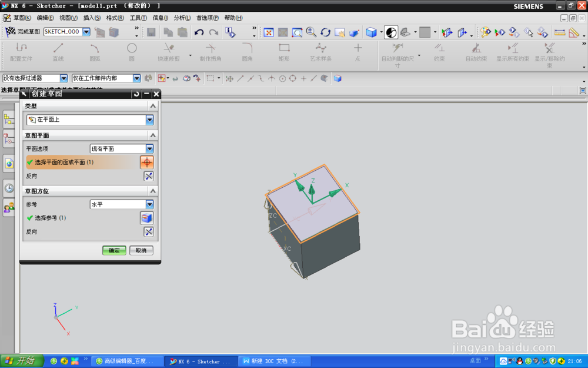Image resolution: width=588 pixels, height=368 pixels.
Task: Click the shaded cube rendering style icon
Action: click(371, 32)
